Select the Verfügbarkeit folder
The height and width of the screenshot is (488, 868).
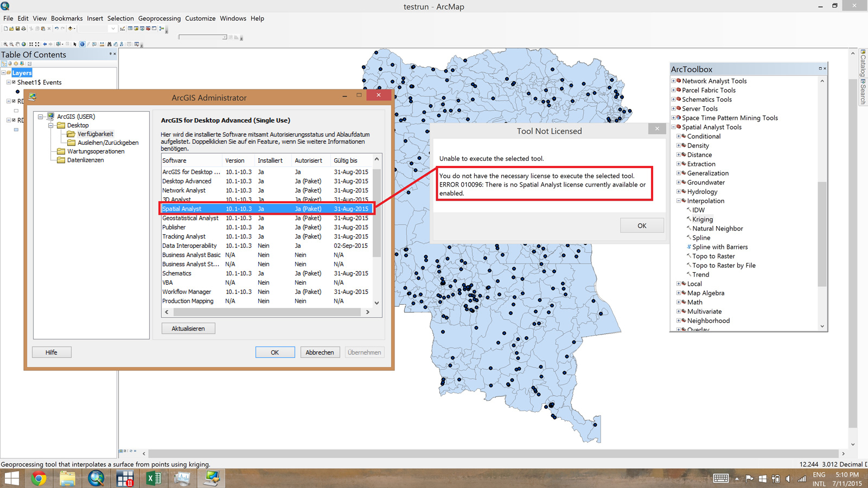click(95, 134)
